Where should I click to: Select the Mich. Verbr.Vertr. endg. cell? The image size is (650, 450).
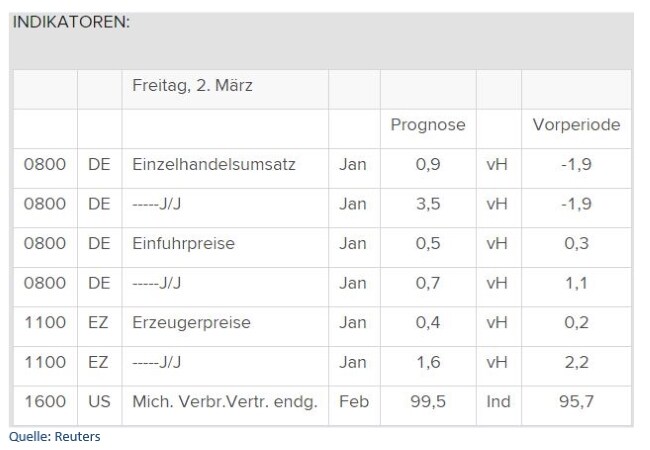click(224, 402)
